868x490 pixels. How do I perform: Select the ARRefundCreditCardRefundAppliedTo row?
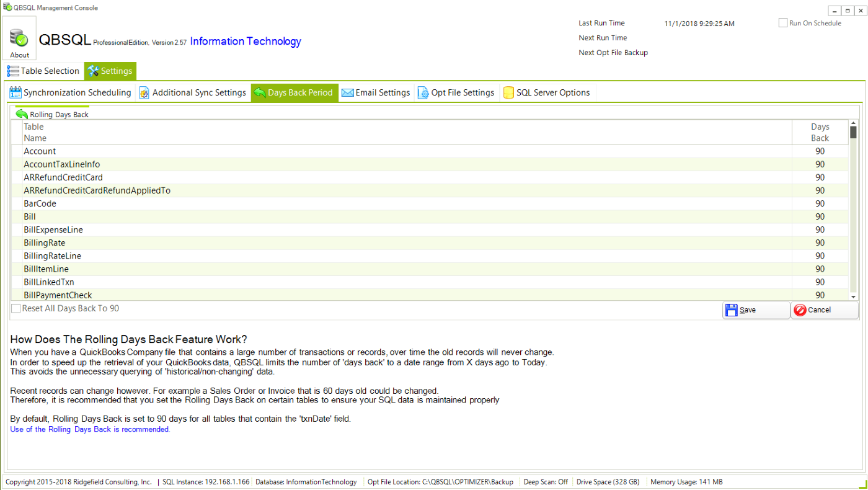[430, 190]
